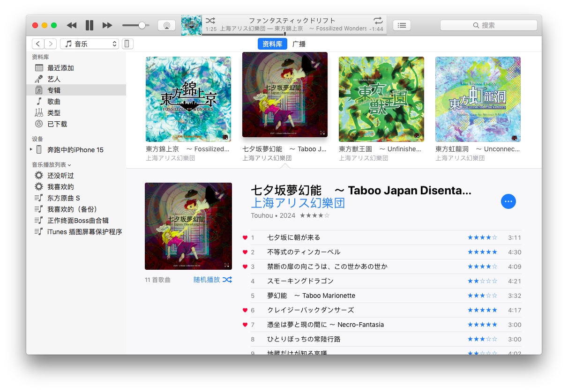Open the Up Next list icon
The width and height of the screenshot is (568, 392).
point(402,25)
